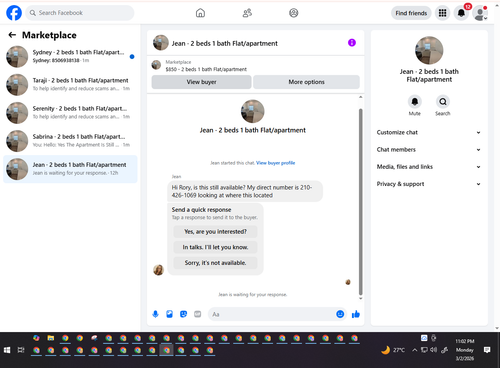Send 'Sorry, it's not available.' response
Viewport: 500px width, 368px height.
215,263
